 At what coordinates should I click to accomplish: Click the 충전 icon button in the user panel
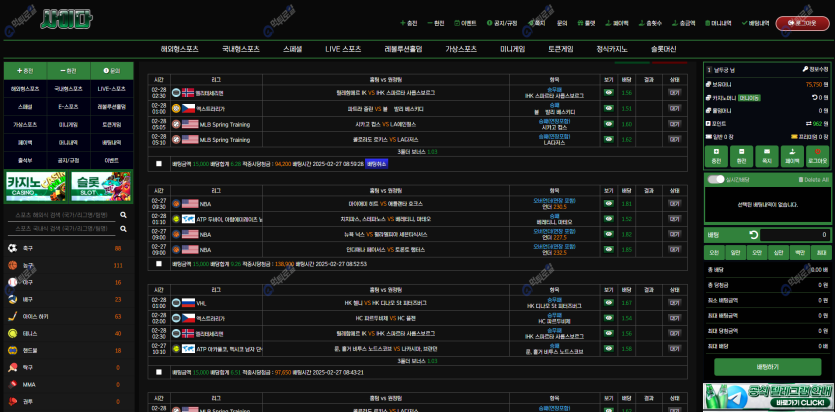tap(715, 155)
